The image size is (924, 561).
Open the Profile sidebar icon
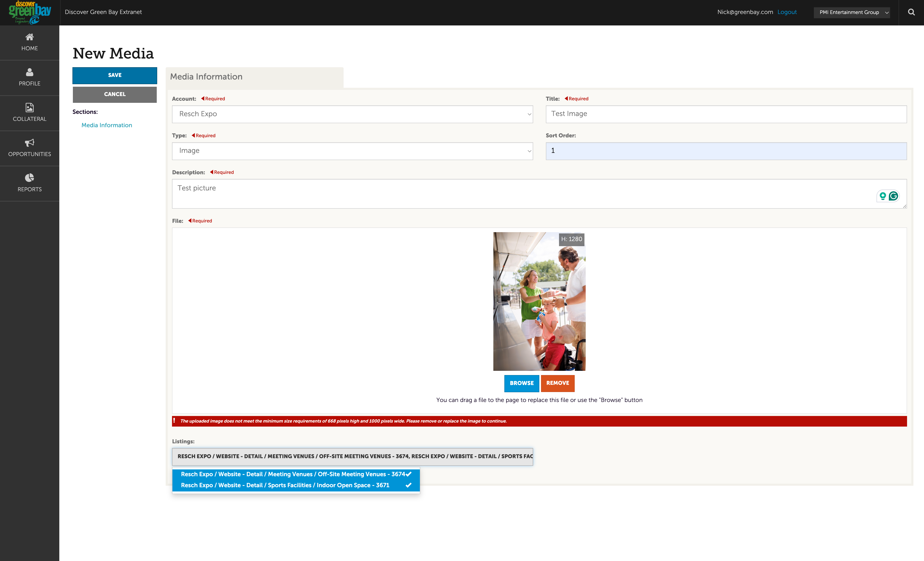pyautogui.click(x=30, y=72)
